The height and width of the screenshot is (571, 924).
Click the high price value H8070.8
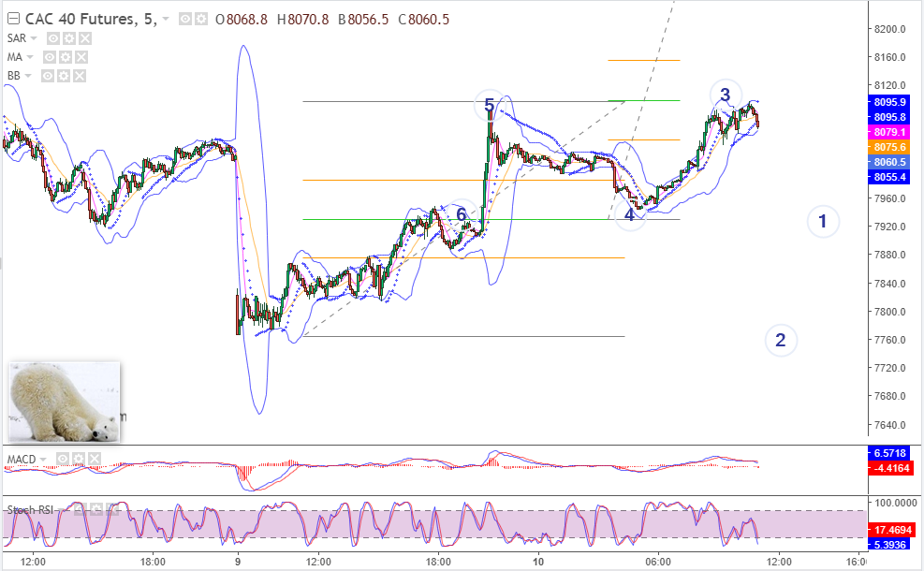(x=302, y=20)
